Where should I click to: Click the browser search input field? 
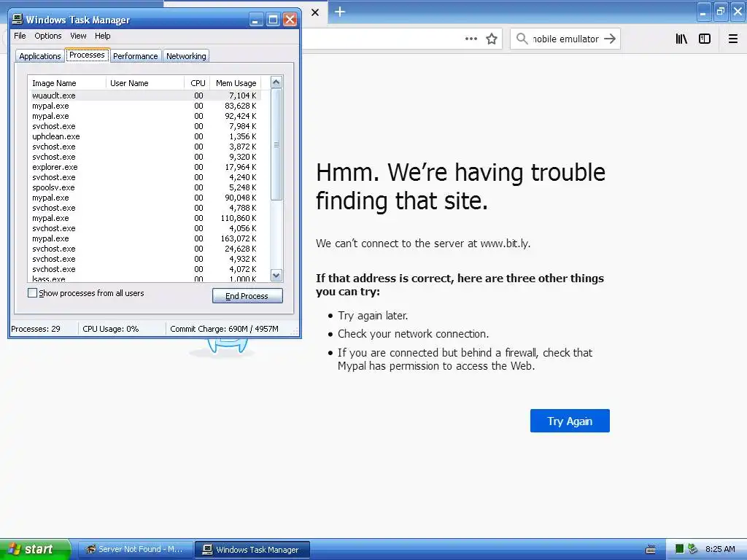coord(565,39)
